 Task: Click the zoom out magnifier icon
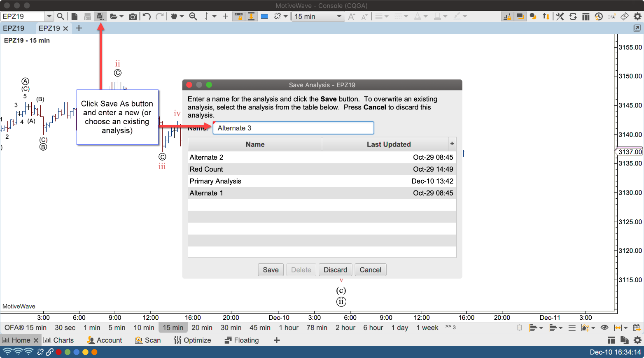click(x=193, y=16)
